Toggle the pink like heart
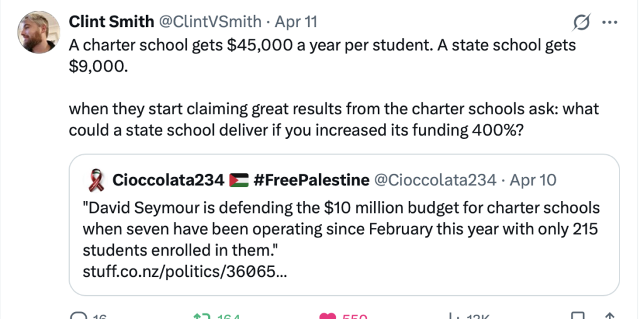This screenshot has height=319, width=644. 328,316
